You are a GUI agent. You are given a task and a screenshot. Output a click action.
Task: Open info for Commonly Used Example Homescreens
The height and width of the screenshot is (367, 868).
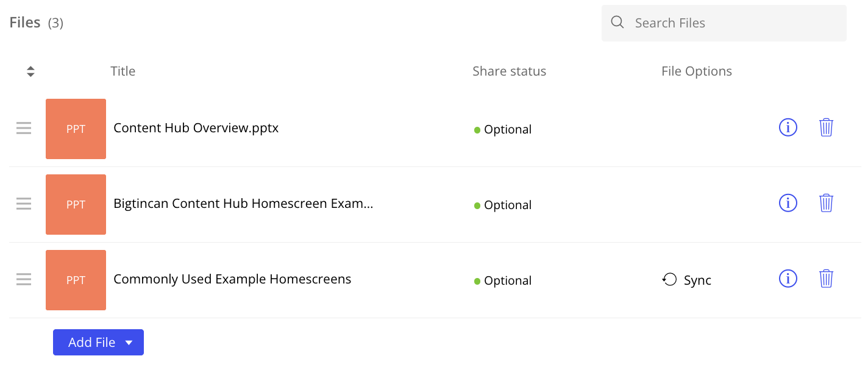(788, 279)
